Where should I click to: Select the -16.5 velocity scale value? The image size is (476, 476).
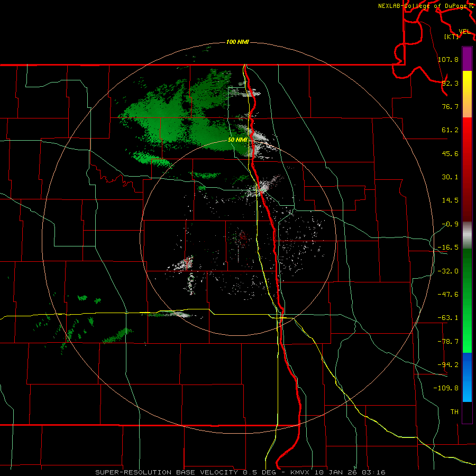[448, 248]
